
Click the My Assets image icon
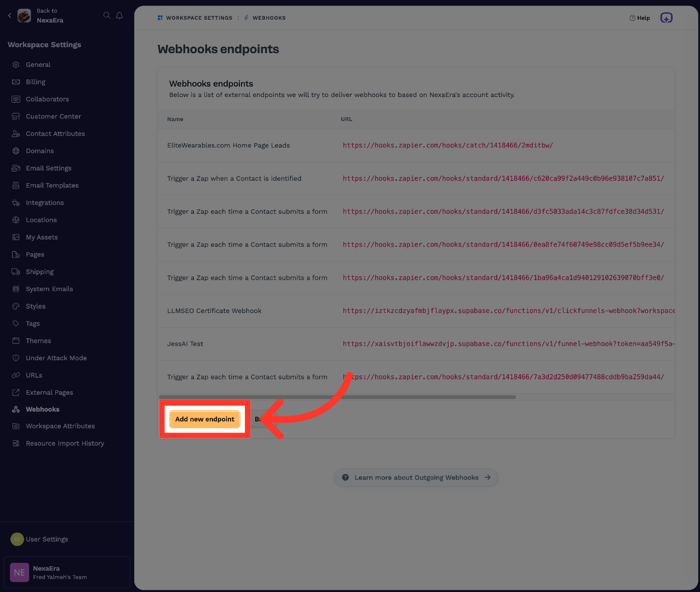pyautogui.click(x=16, y=237)
